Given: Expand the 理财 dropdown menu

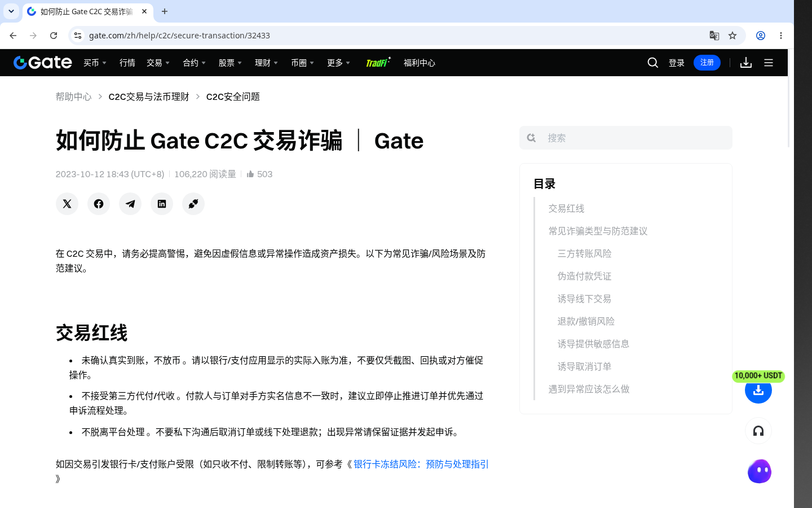Looking at the screenshot, I should [267, 63].
